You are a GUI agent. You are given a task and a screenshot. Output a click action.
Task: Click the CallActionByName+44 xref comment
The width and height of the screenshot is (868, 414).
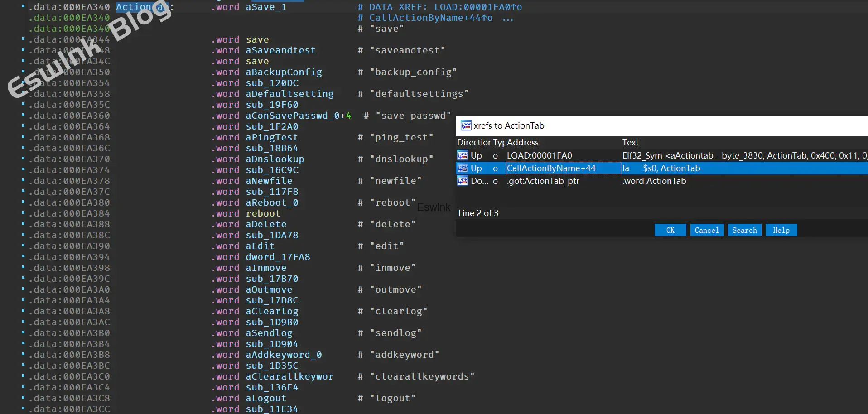(430, 18)
